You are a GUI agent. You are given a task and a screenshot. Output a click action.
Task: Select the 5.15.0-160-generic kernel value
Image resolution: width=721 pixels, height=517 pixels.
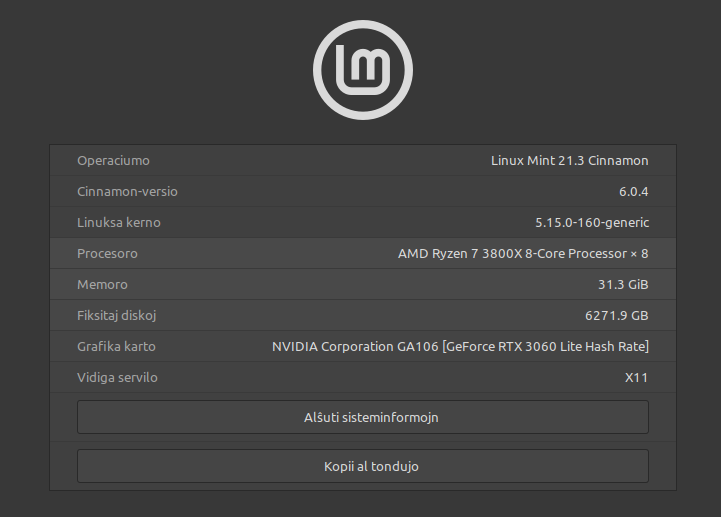pyautogui.click(x=592, y=222)
